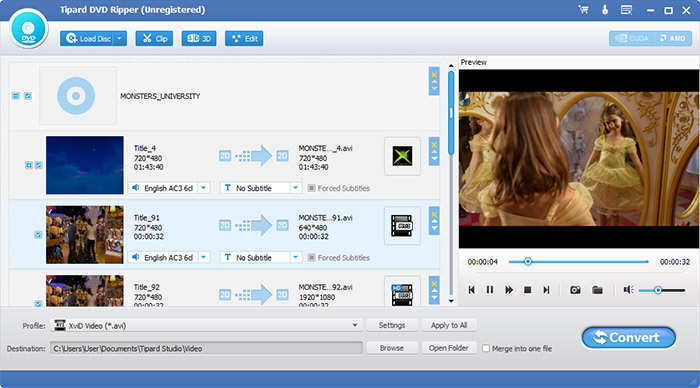
Task: Move Title_91 down in list
Action: pos(434,228)
